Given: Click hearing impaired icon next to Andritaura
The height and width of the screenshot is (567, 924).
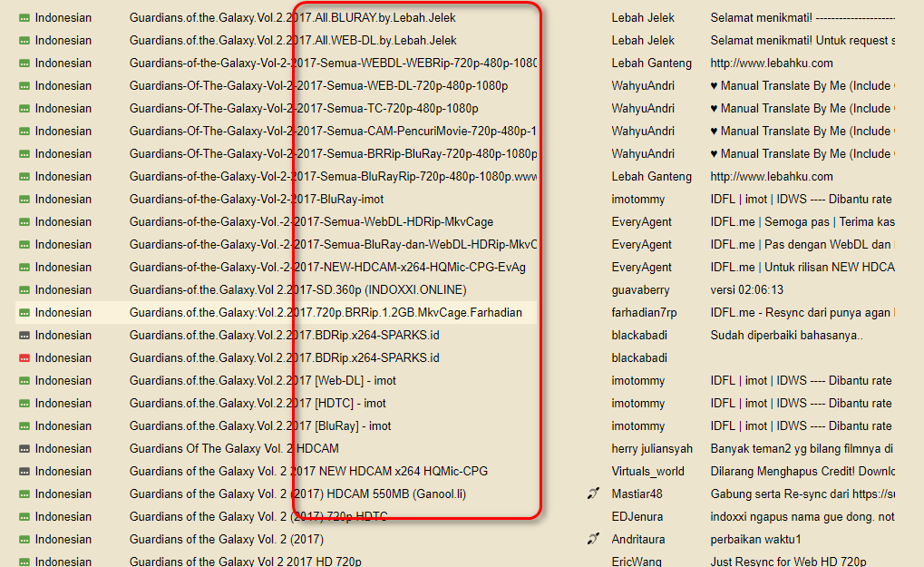Looking at the screenshot, I should click(593, 539).
